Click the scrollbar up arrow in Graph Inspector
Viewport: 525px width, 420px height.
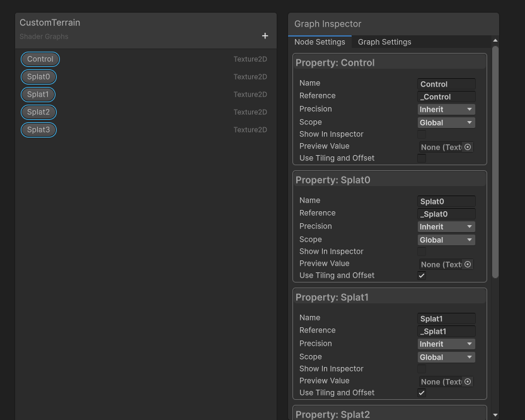click(495, 40)
